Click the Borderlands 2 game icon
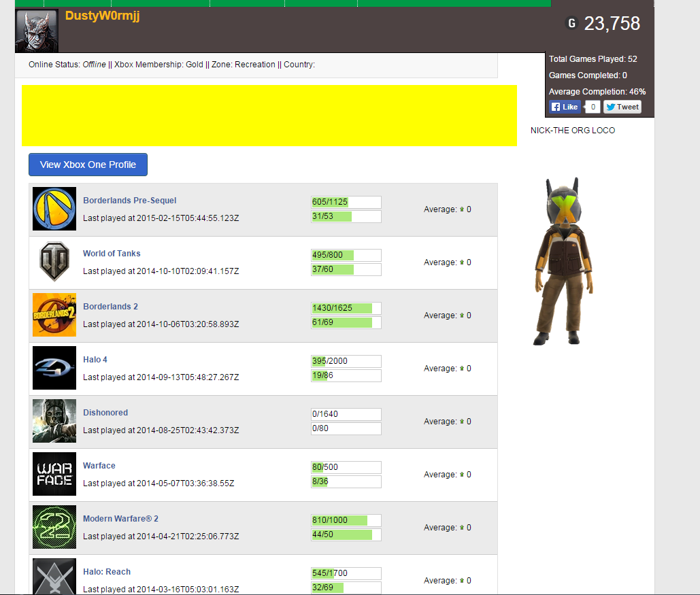700x595 pixels. (54, 315)
